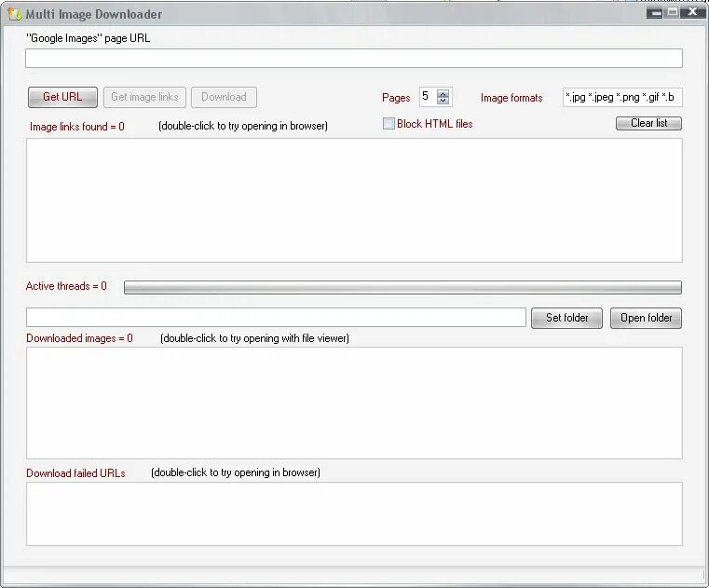This screenshot has height=588, width=709.
Task: Click the 'Pages' label
Action: point(396,98)
